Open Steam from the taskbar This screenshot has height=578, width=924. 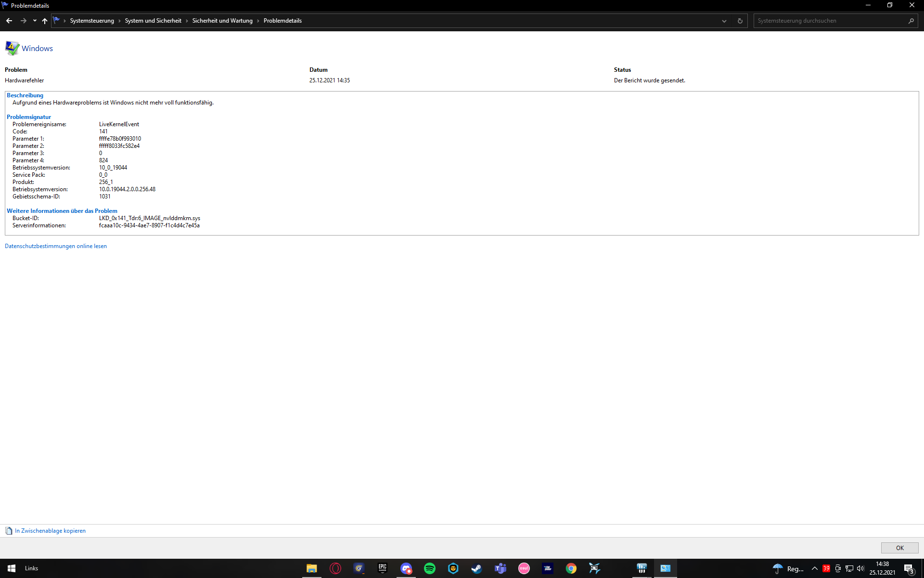coord(476,568)
